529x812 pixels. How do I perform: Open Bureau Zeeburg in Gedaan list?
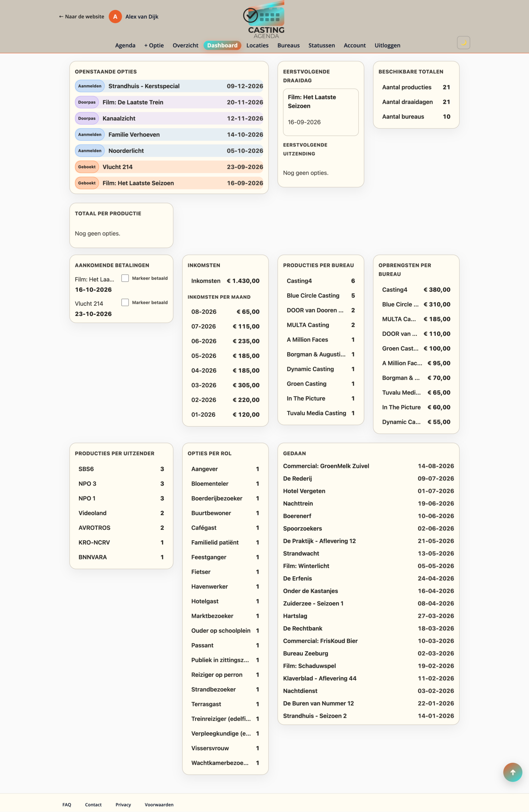[x=368, y=653]
